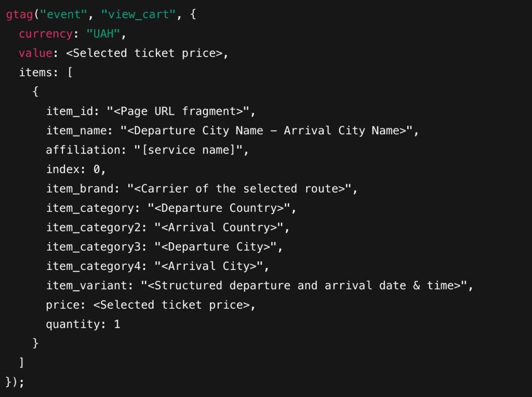The image size is (532, 397).
Task: Select the "UAH" currency value
Action: point(103,34)
